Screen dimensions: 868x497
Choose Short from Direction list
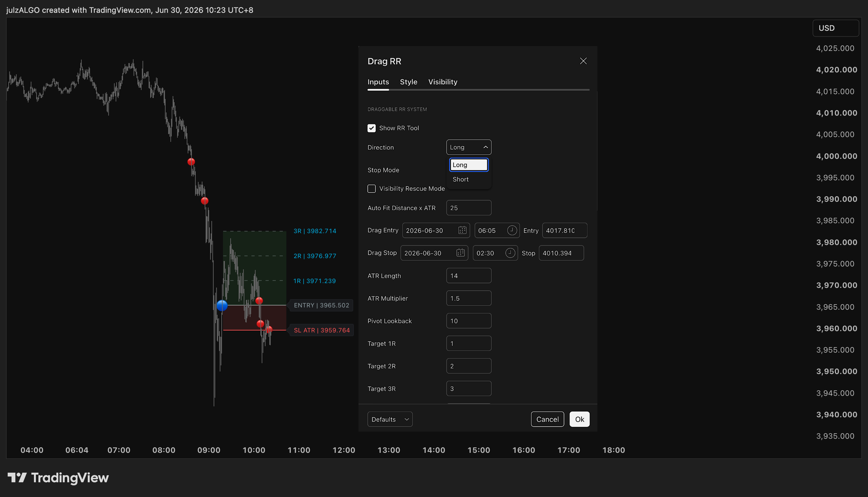pos(469,179)
